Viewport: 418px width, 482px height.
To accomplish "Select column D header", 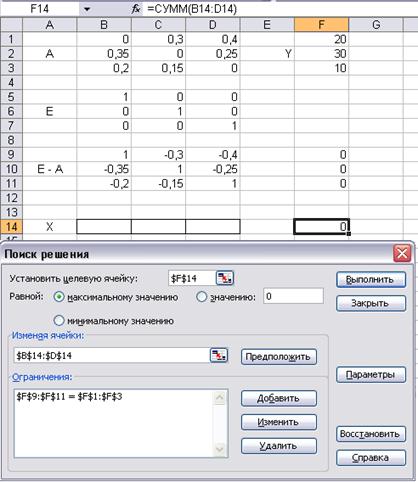I will click(x=213, y=25).
